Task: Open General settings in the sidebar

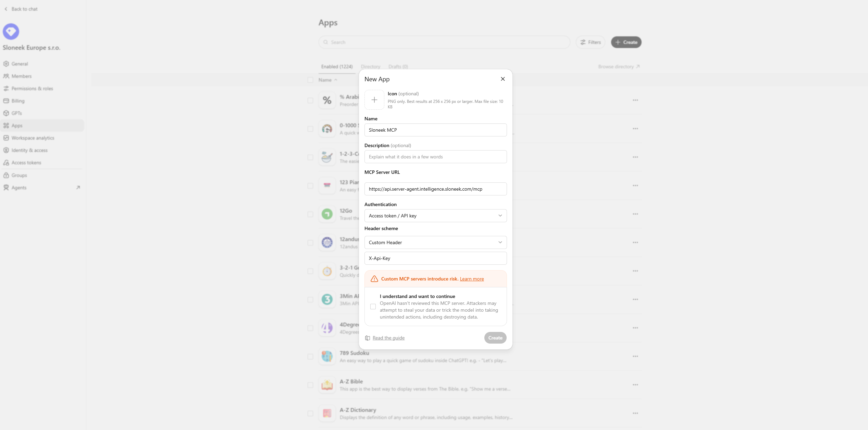Action: coord(42,64)
